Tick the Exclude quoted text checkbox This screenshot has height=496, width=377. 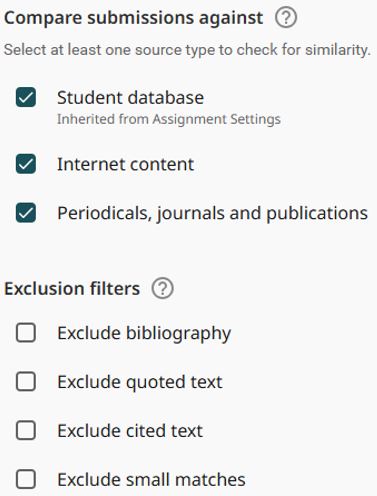(26, 382)
